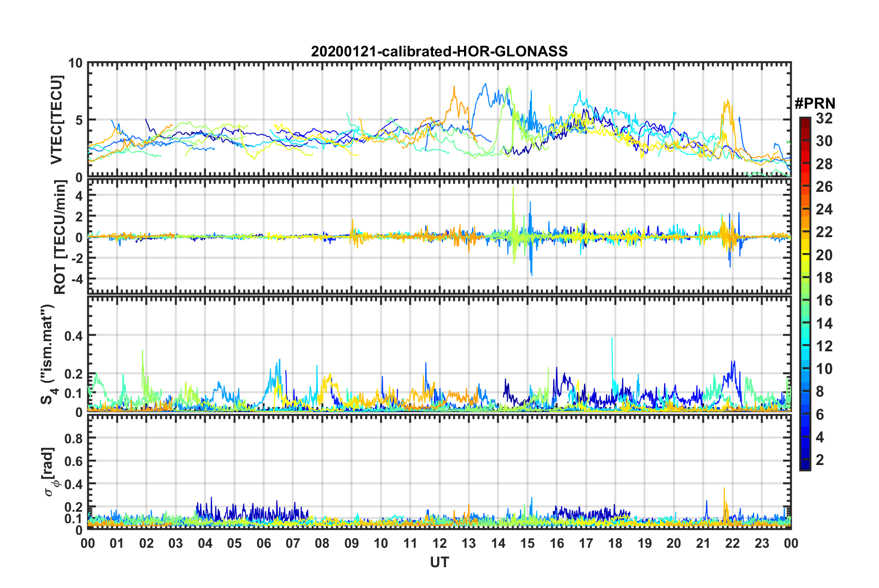Click the ROT [TECU/min] y-axis label
This screenshot has height=588, width=879.
(x=60, y=237)
